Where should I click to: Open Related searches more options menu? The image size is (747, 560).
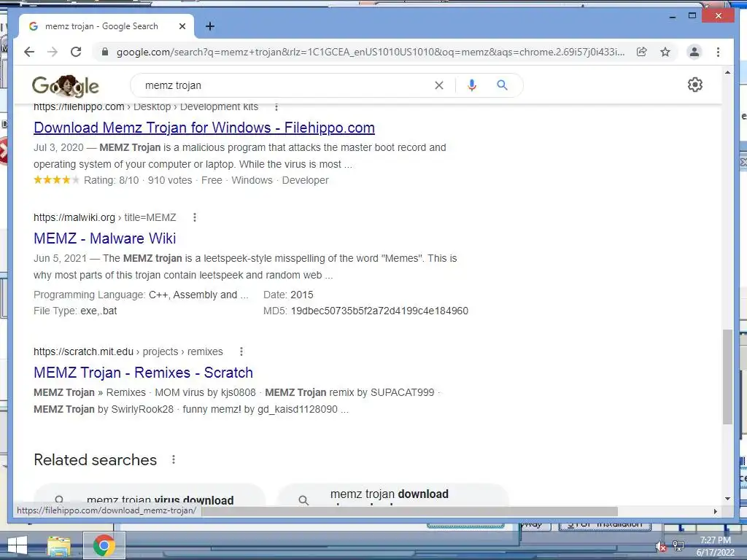pyautogui.click(x=174, y=459)
